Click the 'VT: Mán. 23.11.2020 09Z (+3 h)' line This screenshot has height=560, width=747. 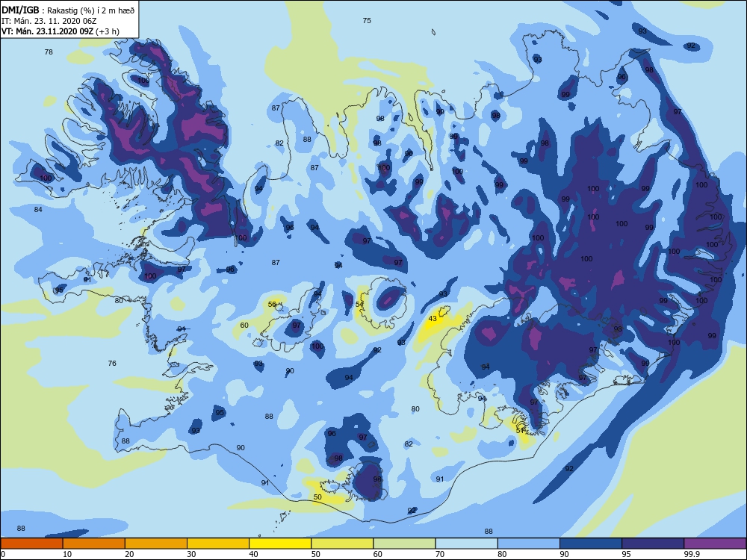click(x=61, y=31)
